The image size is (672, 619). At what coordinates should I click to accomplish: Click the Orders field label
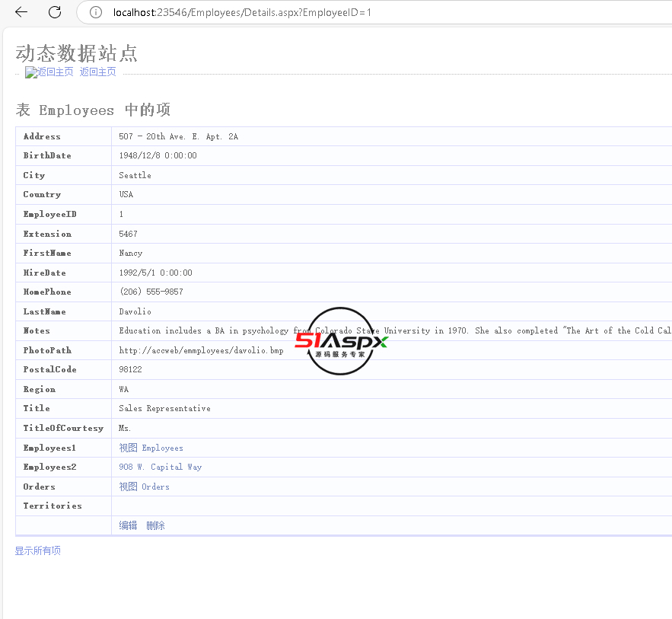tap(39, 487)
